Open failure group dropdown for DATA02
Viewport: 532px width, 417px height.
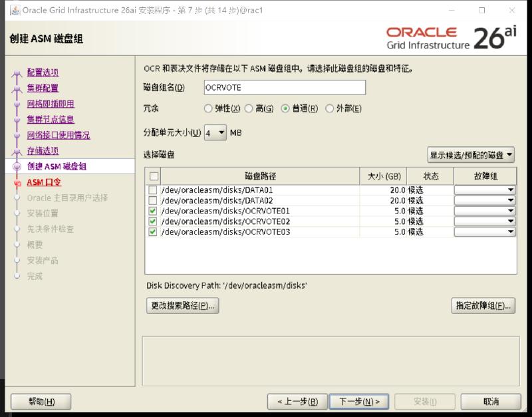[x=485, y=201]
